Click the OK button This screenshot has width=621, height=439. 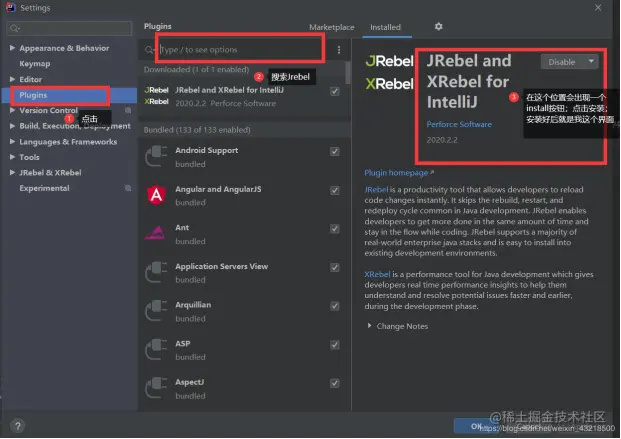(x=476, y=426)
